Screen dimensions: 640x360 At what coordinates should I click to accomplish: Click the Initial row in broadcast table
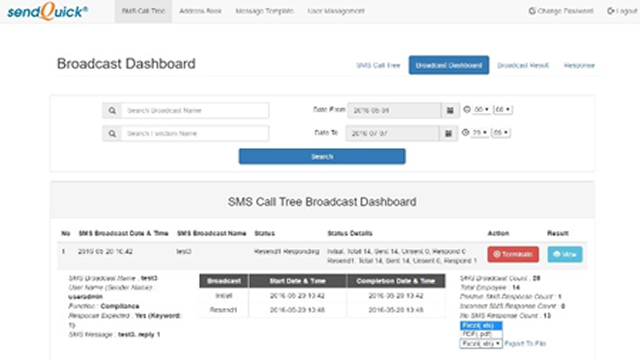(322, 296)
